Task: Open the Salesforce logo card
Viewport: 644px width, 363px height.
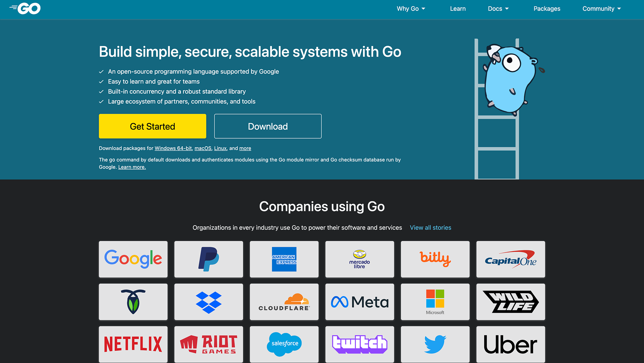Action: (284, 344)
